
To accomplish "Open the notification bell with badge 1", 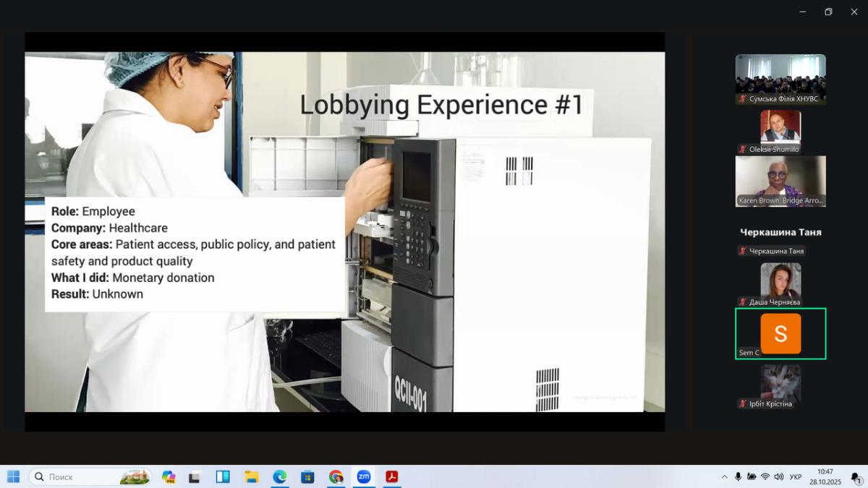I will pos(856,477).
